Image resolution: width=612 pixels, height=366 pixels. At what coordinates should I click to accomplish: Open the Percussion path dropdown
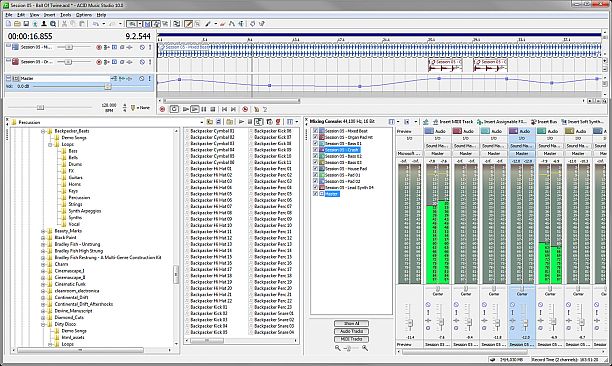pos(202,123)
